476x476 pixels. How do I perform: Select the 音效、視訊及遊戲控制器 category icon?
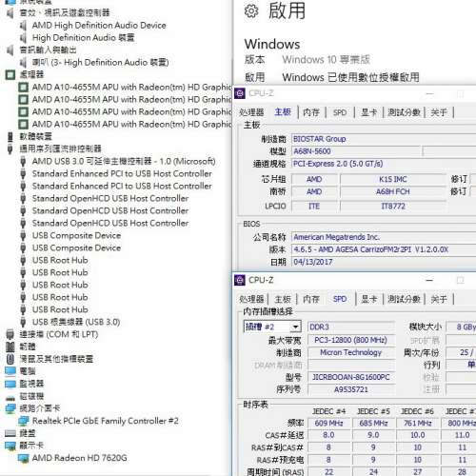[x=10, y=13]
